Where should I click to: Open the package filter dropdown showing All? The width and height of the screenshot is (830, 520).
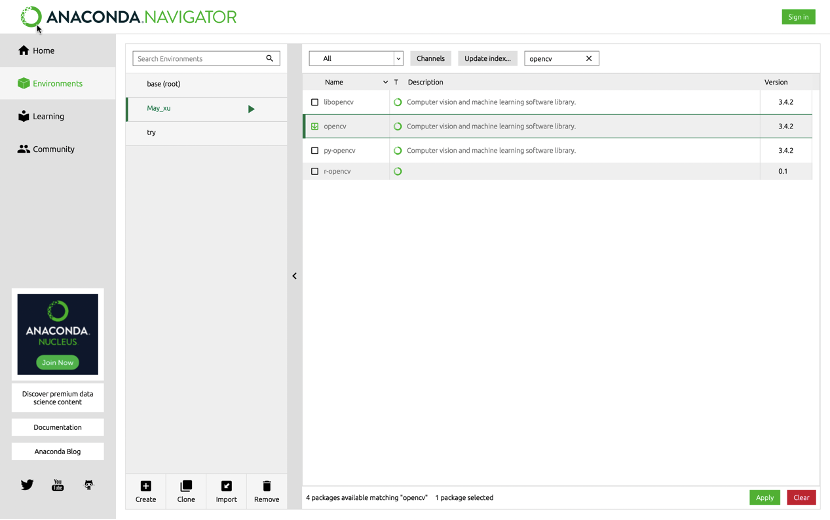[356, 59]
